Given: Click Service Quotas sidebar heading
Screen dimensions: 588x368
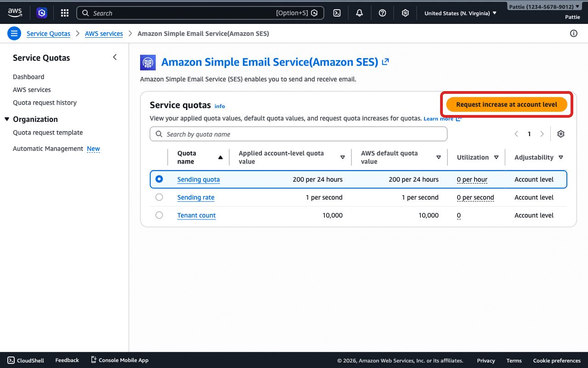Looking at the screenshot, I should coord(41,57).
